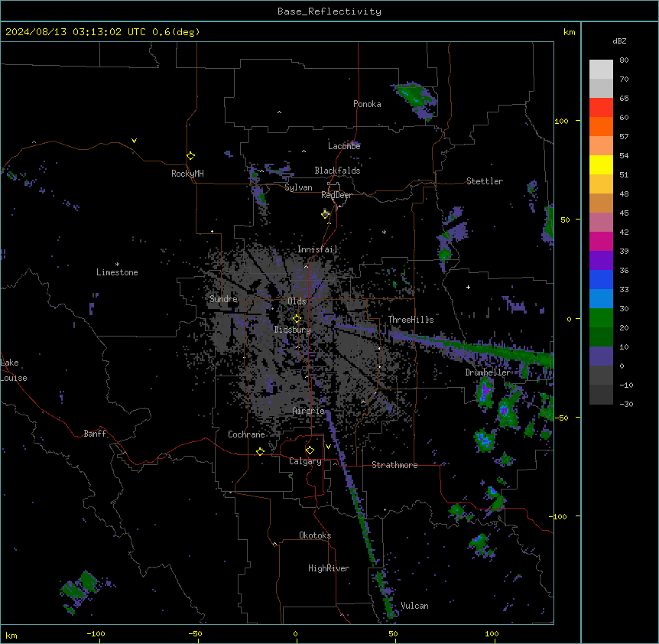
Task: Click the yellow marker above Calgary label
Action: click(x=310, y=450)
